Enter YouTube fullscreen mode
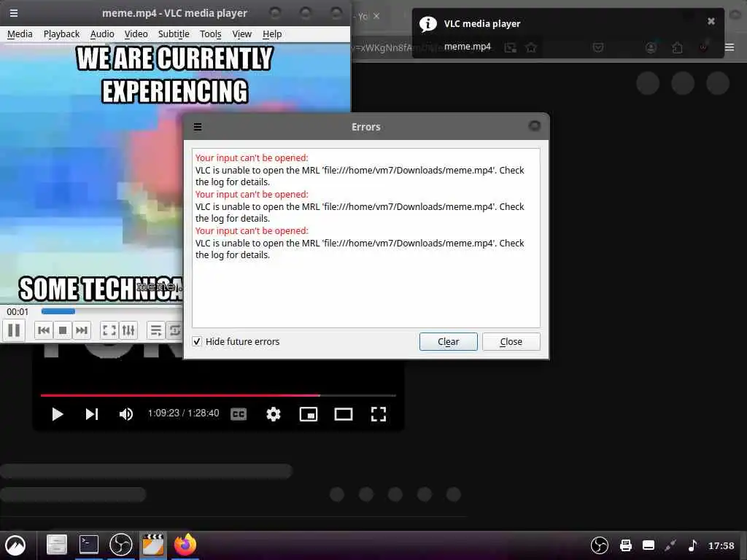Screen dimensions: 747x560 [x=379, y=414]
